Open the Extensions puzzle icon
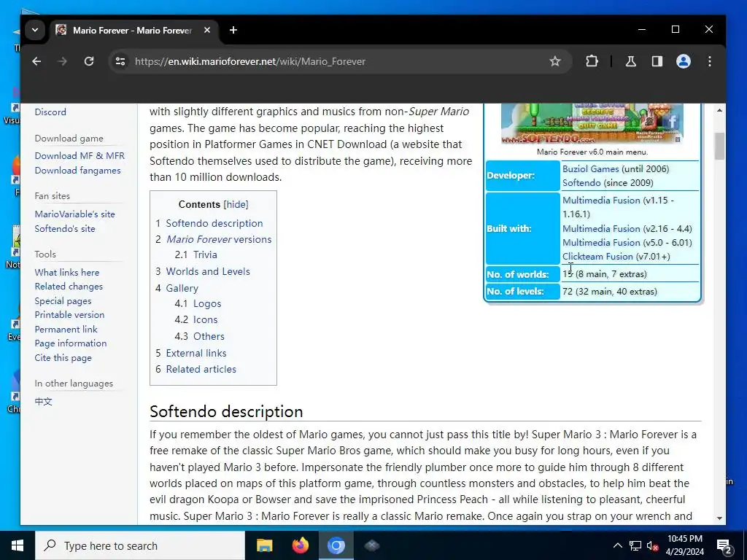This screenshot has height=560, width=747. [592, 61]
